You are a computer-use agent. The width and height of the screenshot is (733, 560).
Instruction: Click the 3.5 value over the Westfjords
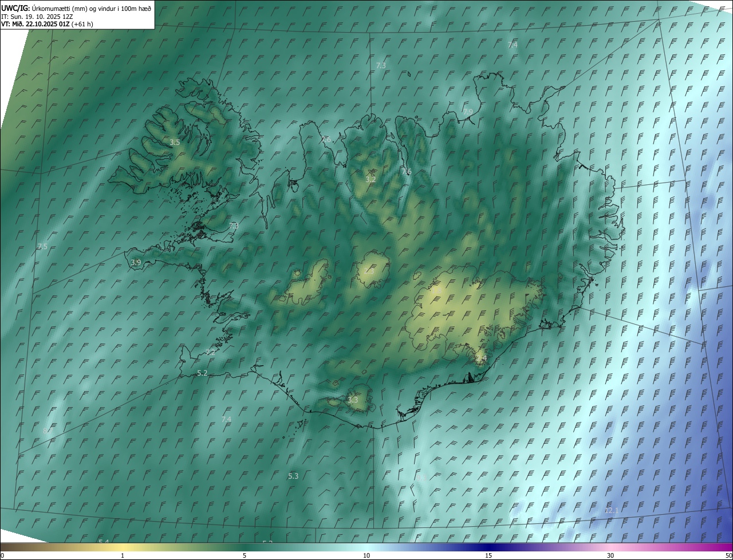(x=175, y=142)
